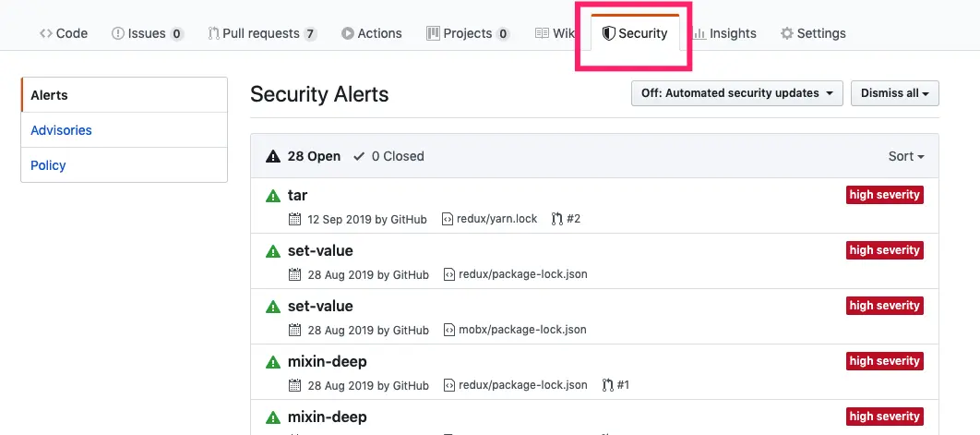The image size is (980, 435).
Task: Expand the Dismiss all dropdown
Action: tap(894, 93)
